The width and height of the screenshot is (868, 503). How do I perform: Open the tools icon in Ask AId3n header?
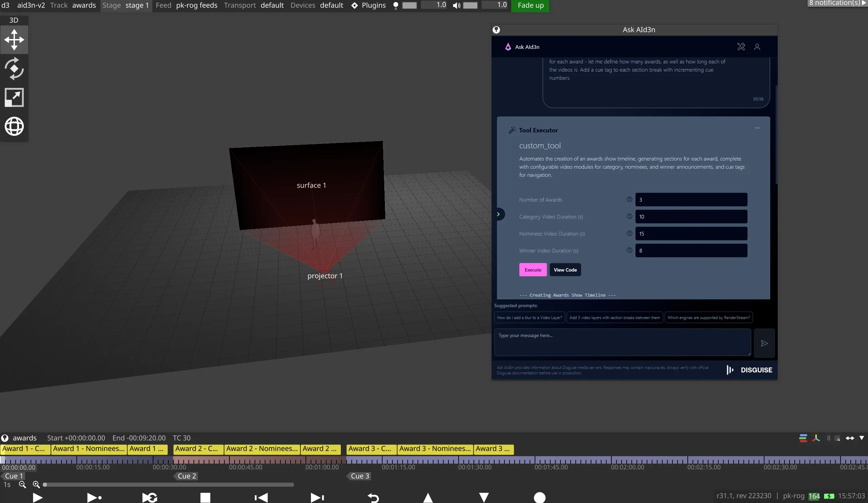[741, 47]
